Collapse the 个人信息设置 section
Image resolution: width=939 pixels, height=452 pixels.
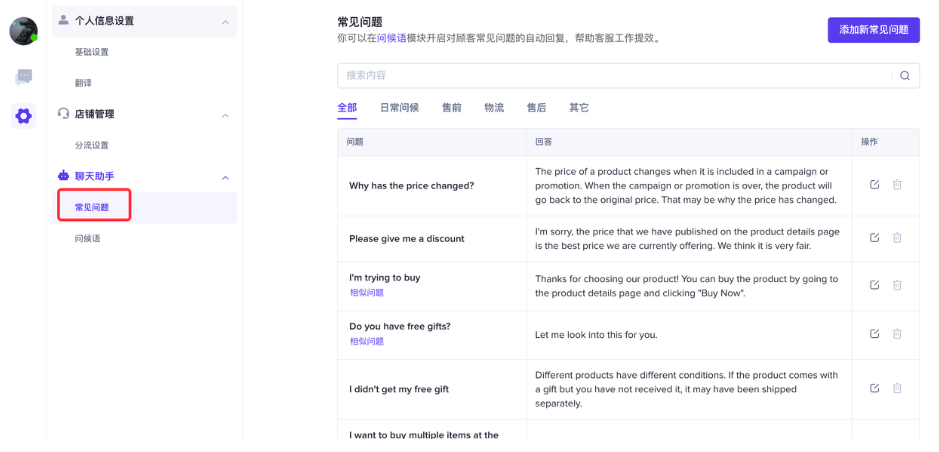[x=225, y=21]
